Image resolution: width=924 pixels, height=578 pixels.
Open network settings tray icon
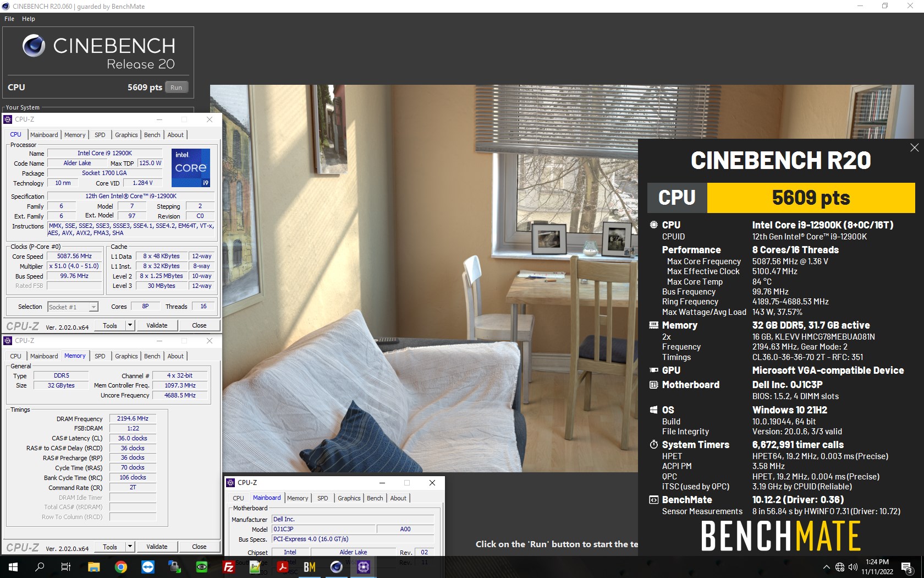[x=840, y=567]
